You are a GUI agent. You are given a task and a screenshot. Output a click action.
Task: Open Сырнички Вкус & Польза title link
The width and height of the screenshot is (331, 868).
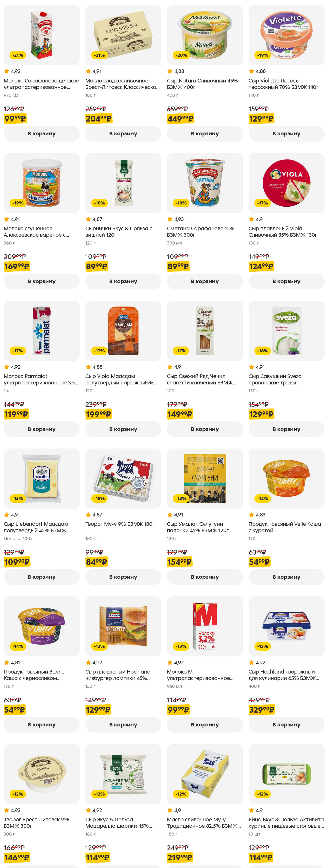(x=118, y=231)
